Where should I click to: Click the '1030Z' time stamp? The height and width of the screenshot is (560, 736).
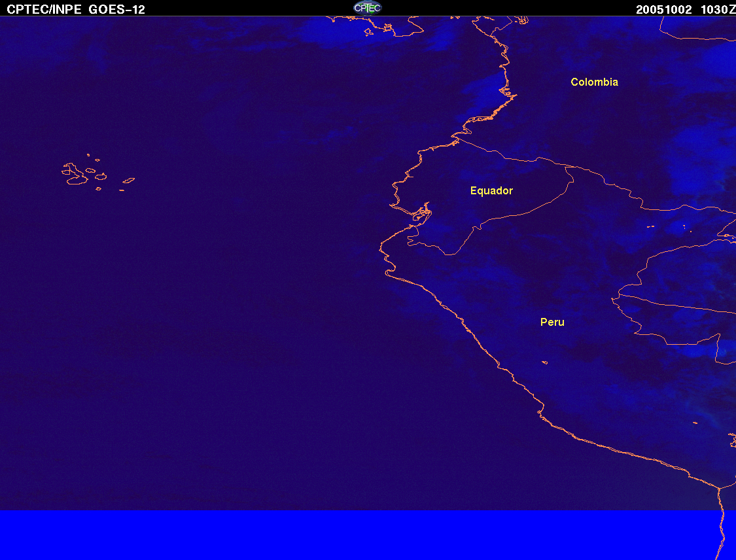[718, 10]
